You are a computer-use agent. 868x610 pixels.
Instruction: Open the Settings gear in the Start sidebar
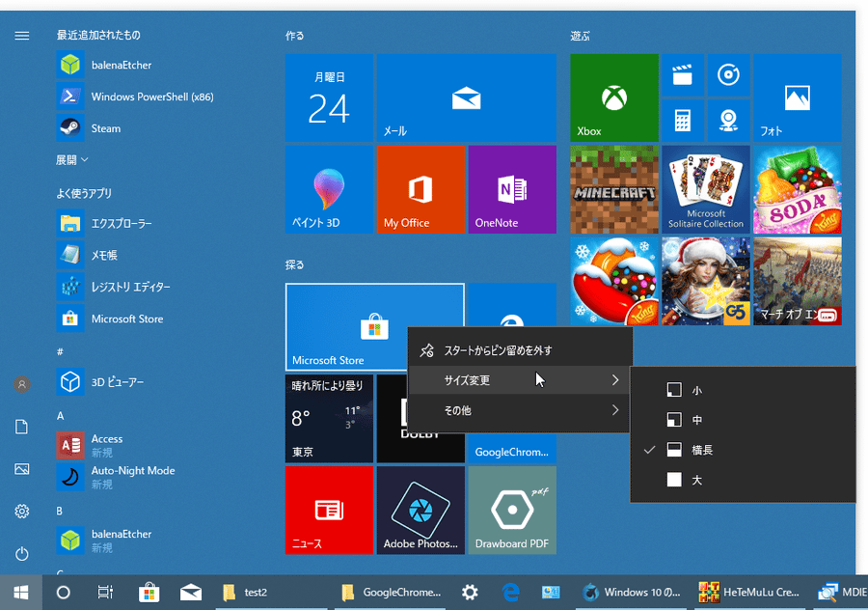(x=22, y=511)
